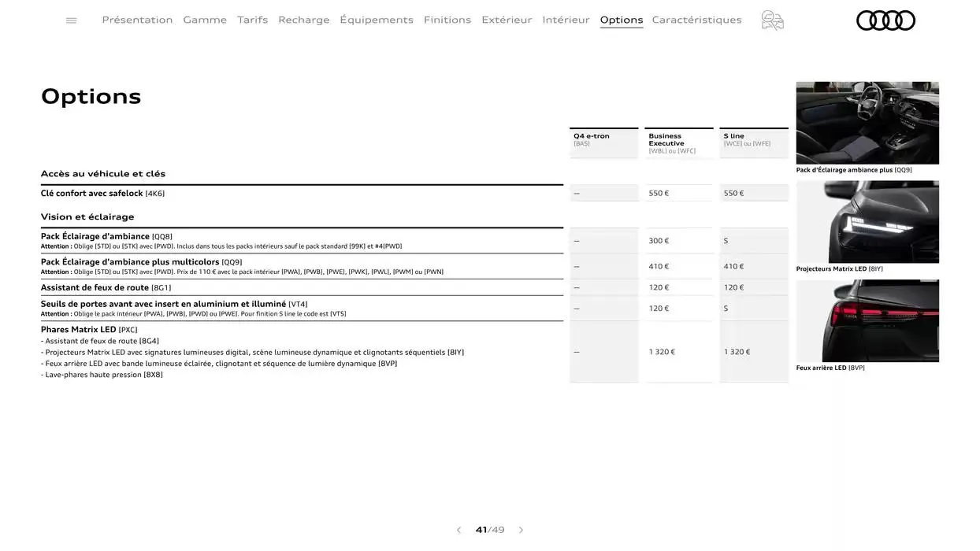Open the Recharge section
The image size is (980, 551).
(x=304, y=19)
